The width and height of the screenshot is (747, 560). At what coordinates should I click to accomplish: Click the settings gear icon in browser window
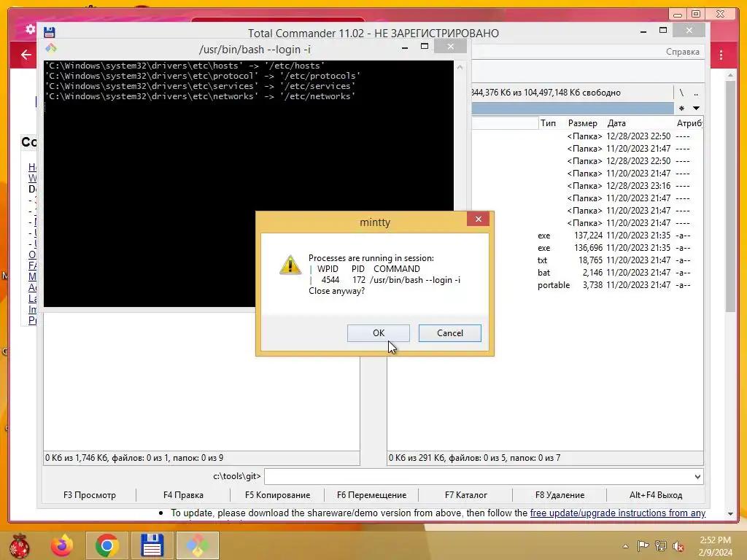coord(30,29)
